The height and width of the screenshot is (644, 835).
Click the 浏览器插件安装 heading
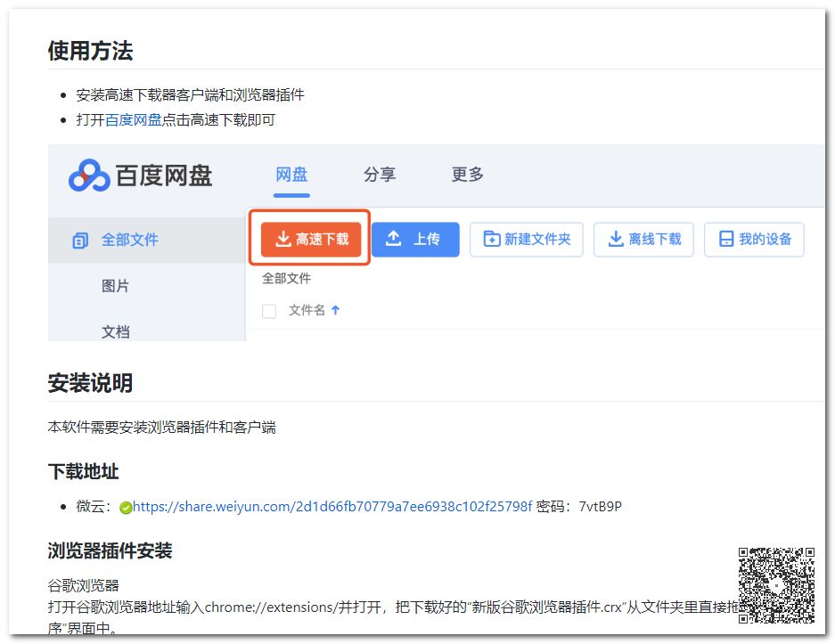coord(111,550)
